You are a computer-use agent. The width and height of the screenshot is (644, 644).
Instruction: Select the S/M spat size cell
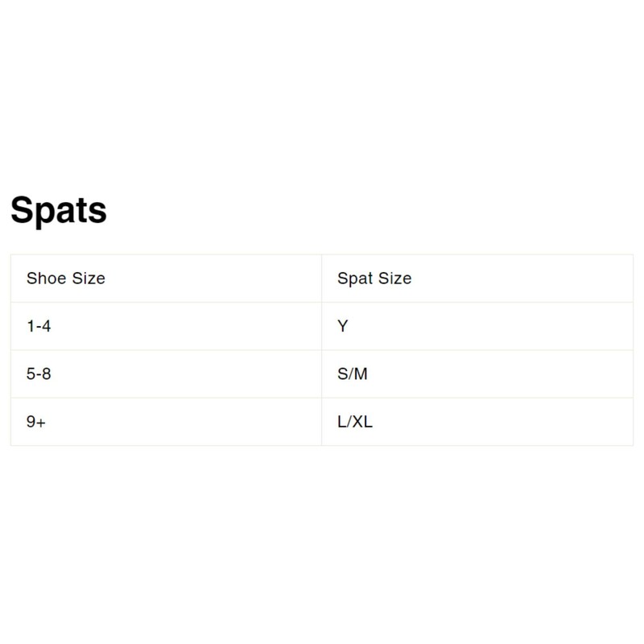click(477, 374)
